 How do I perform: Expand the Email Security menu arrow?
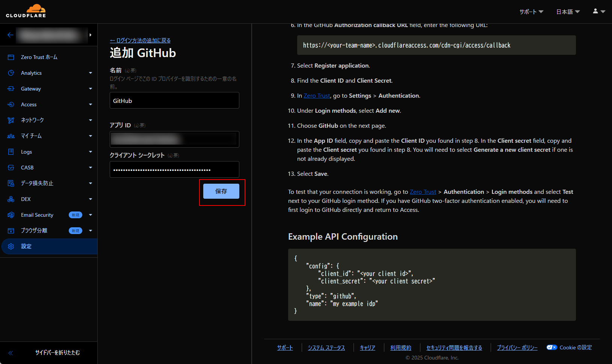coord(91,215)
